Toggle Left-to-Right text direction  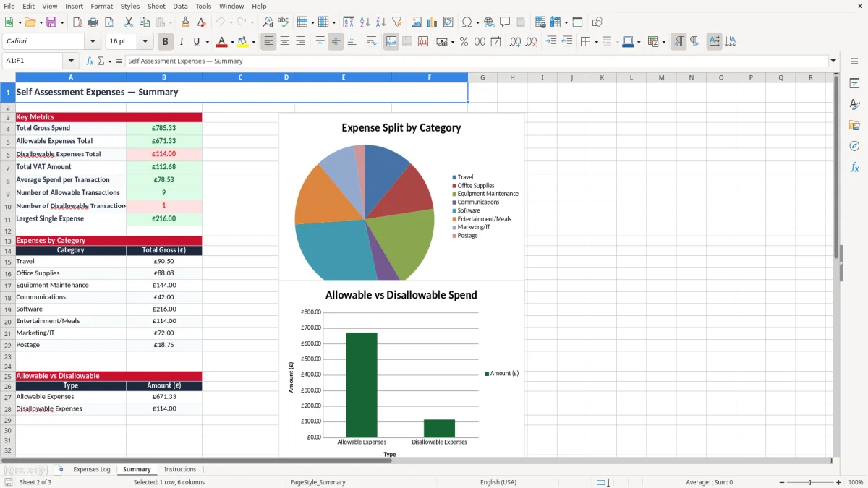tap(678, 42)
